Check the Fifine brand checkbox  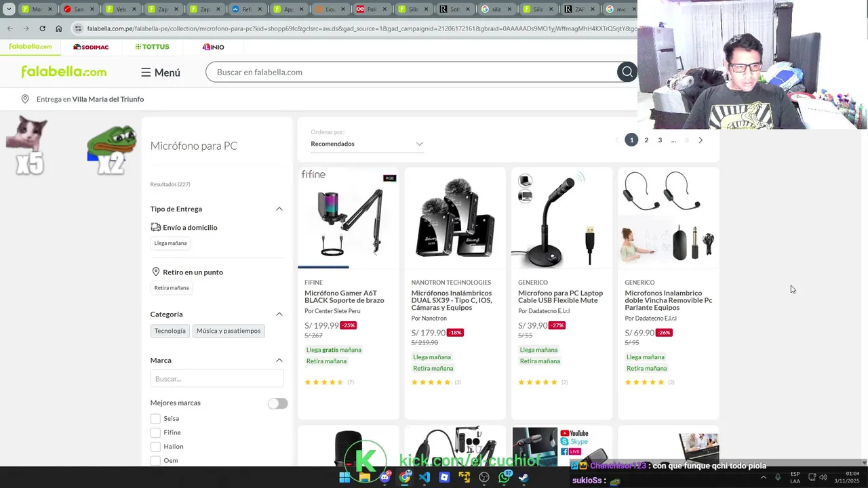pos(155,432)
